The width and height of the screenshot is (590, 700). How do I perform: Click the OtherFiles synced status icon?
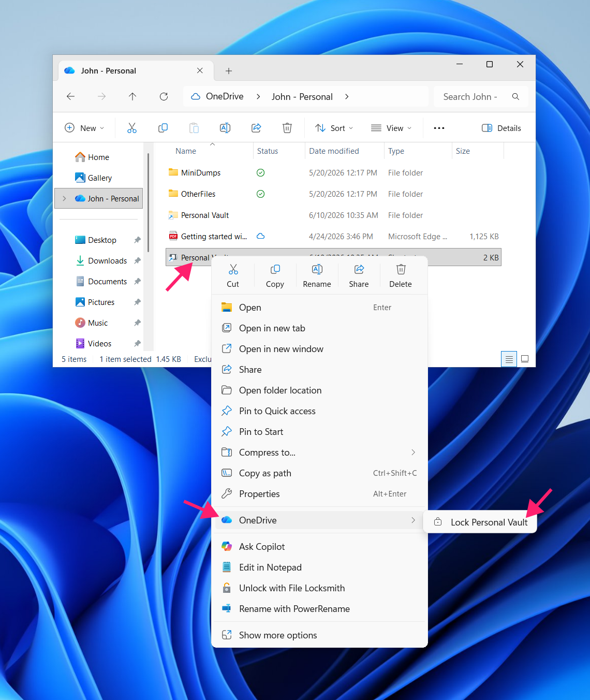(261, 194)
